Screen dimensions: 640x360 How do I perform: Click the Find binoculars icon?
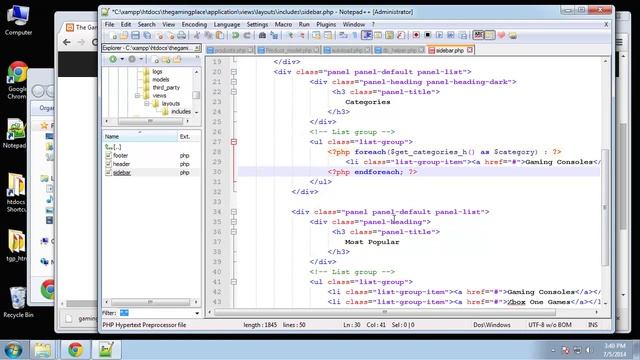[262, 36]
